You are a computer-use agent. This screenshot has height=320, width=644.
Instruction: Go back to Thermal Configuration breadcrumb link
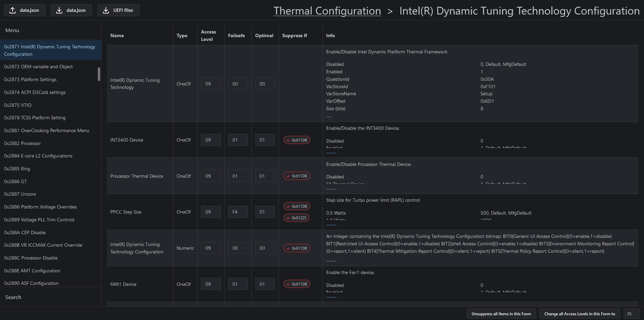327,11
